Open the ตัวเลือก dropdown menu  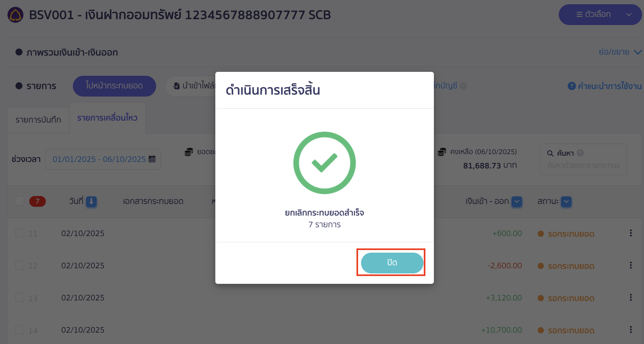pyautogui.click(x=600, y=14)
